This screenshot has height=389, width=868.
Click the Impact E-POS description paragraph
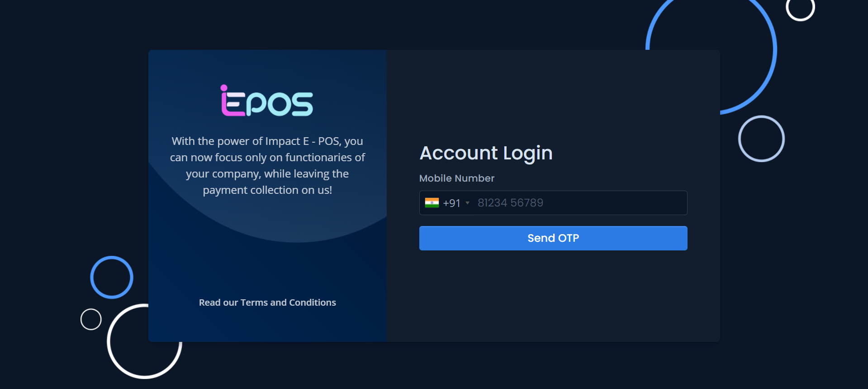[x=267, y=166]
